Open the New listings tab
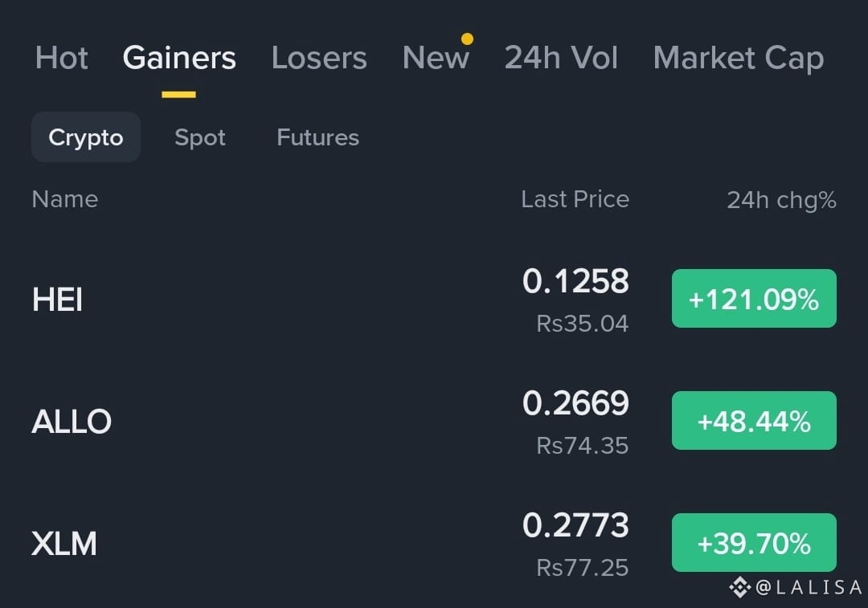The width and height of the screenshot is (868, 608). tap(436, 58)
